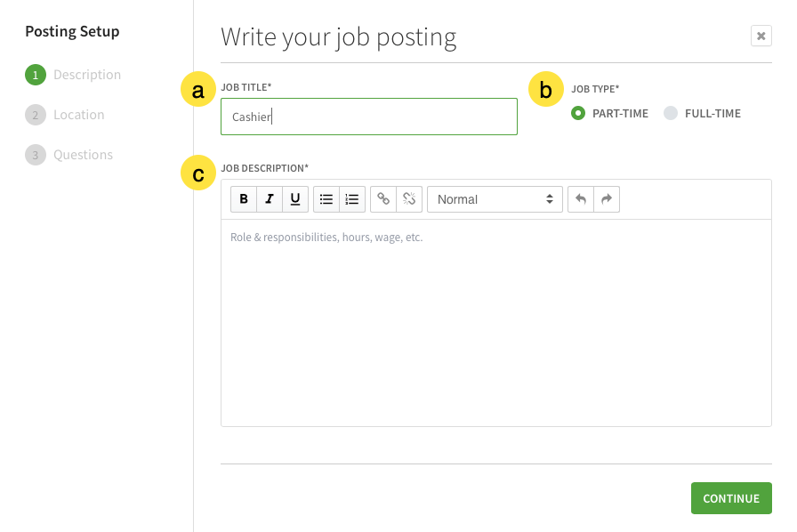The width and height of the screenshot is (797, 532).
Task: Expand the text style selector in the editor
Action: 551,199
